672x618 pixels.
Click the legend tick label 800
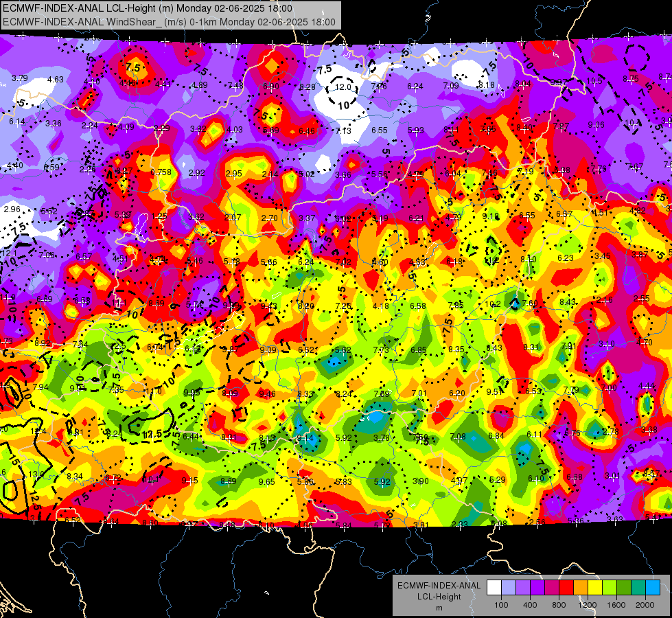point(559,605)
